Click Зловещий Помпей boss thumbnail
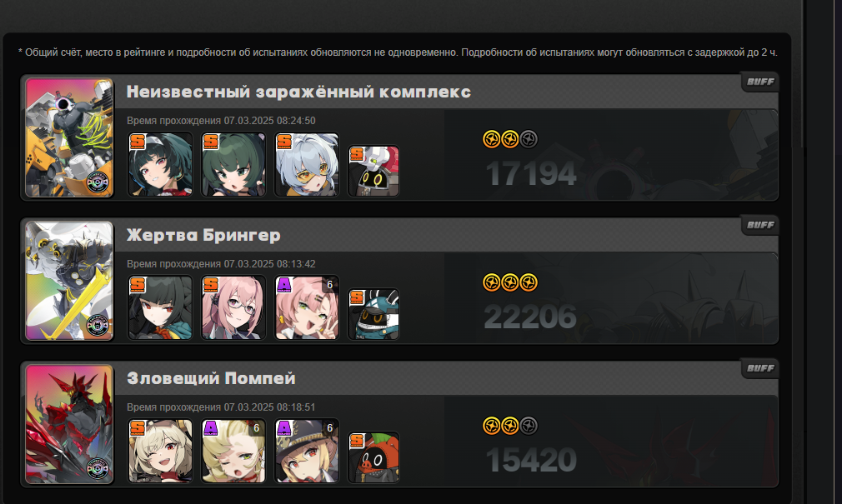This screenshot has height=504, width=842. click(70, 424)
